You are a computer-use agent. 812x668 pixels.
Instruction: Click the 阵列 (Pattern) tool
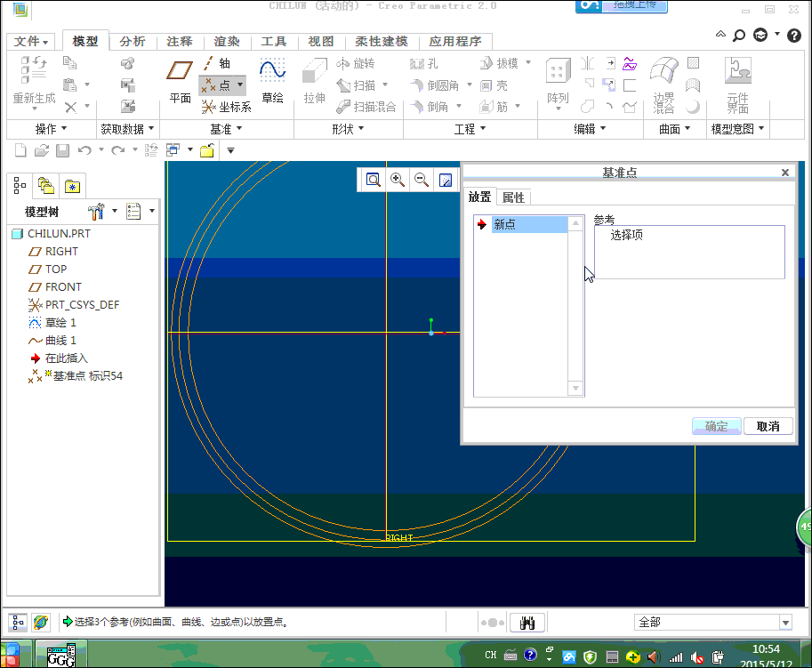coord(558,81)
